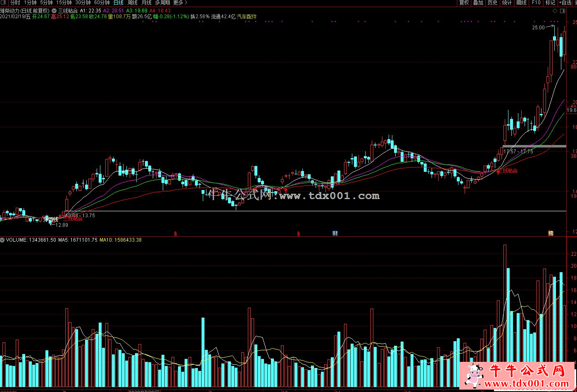The height and width of the screenshot is (392, 577).
Task: Click the 三线粘合 indicator name
Action: 68,11
